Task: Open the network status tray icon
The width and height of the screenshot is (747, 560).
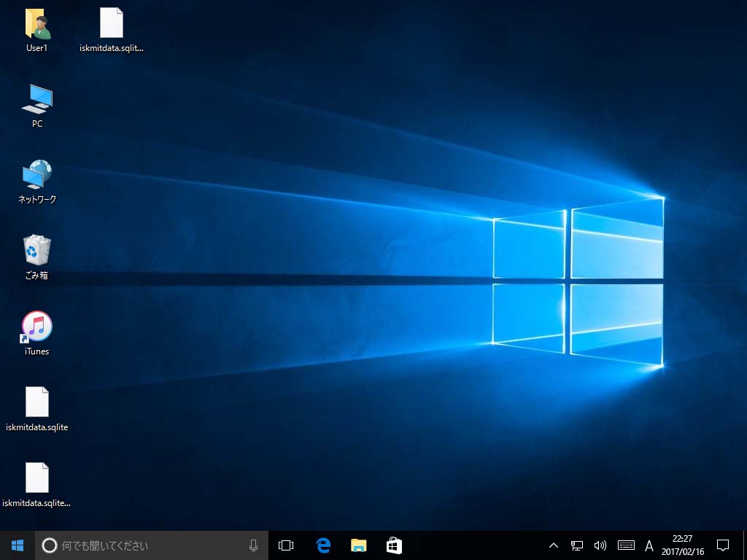Action: pyautogui.click(x=576, y=545)
